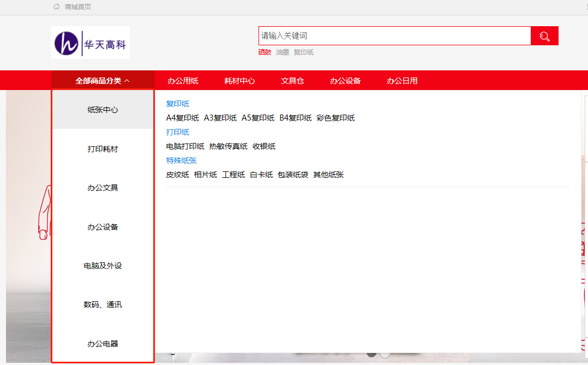The width and height of the screenshot is (588, 365).
Task: Select 办公文具 category in the sidebar
Action: [103, 188]
